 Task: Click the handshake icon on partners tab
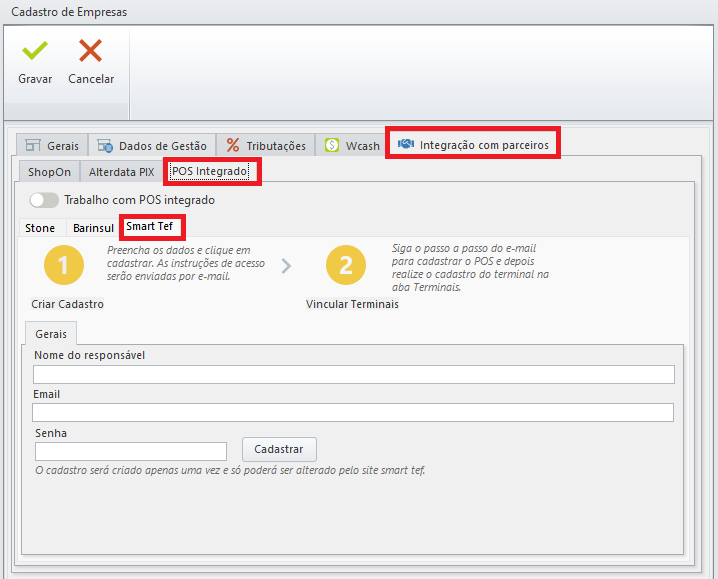pos(406,144)
